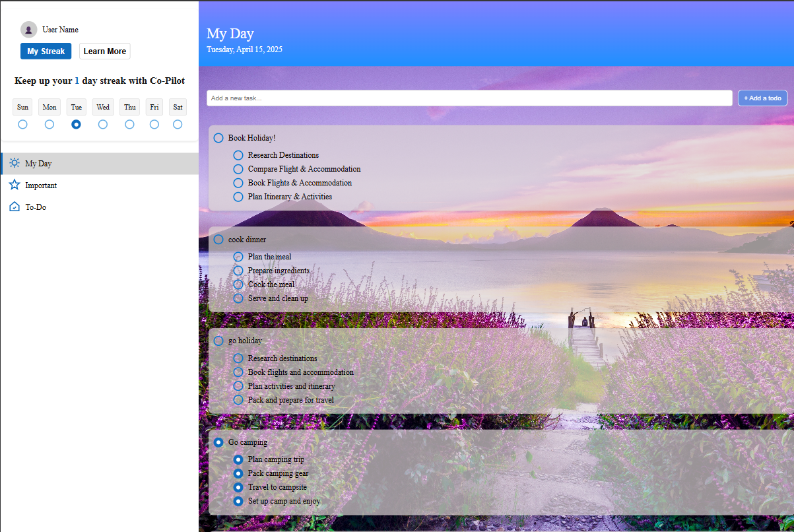Open the My Streak panel
This screenshot has width=794, height=532.
pos(46,51)
